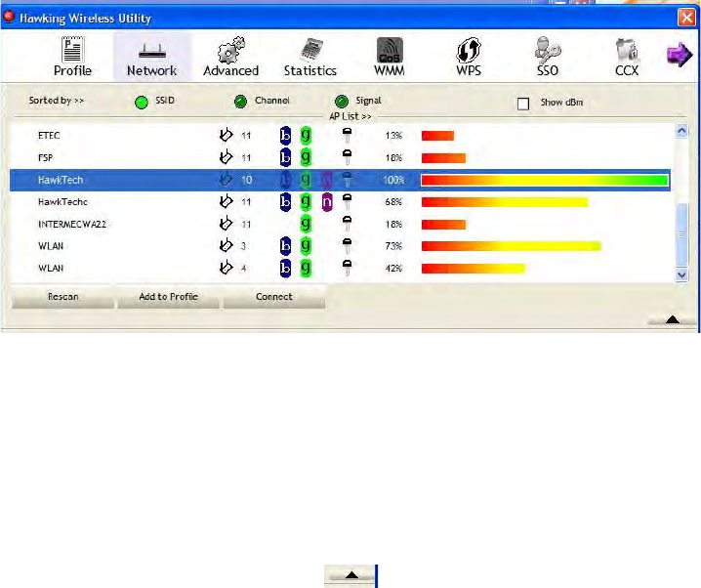Select the ETEC network row
The height and width of the screenshot is (588, 701).
pyautogui.click(x=340, y=136)
